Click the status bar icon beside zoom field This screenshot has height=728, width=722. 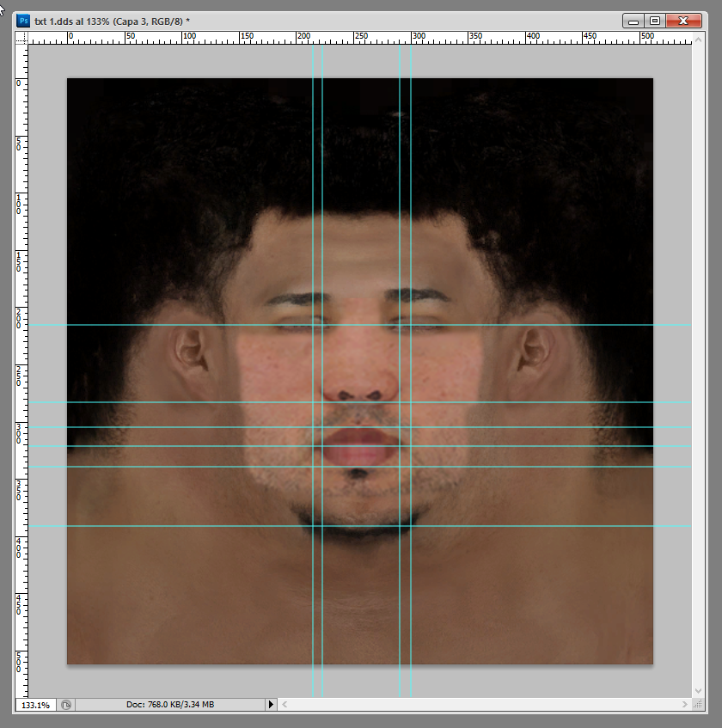[66, 705]
